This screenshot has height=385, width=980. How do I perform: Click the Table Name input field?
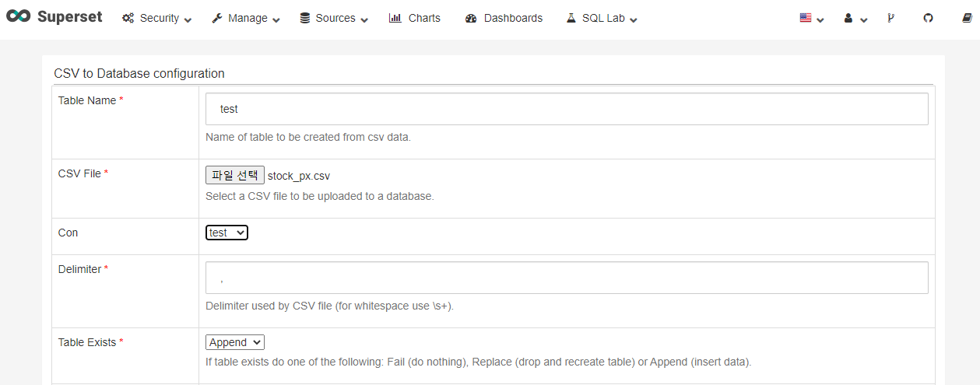tap(567, 109)
